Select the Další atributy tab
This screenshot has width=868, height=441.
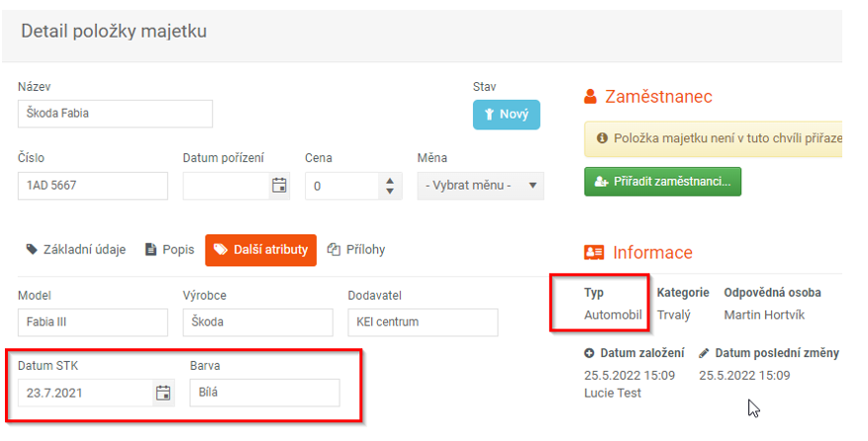(260, 250)
